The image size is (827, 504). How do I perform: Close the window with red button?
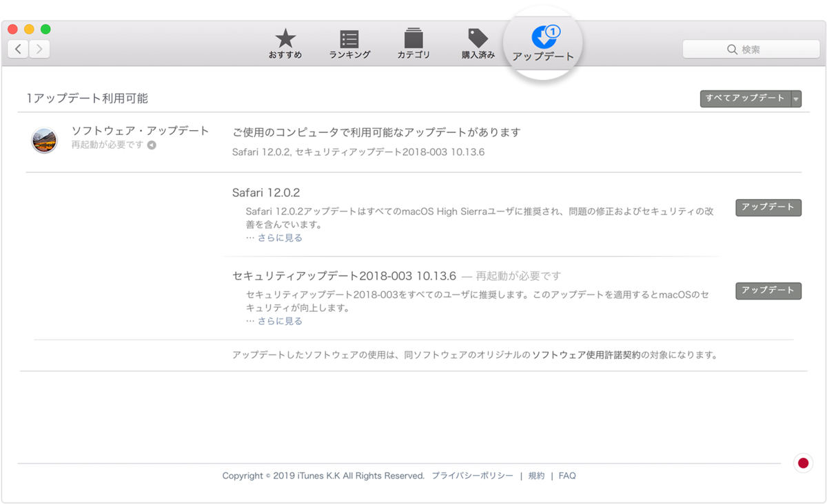[x=12, y=29]
